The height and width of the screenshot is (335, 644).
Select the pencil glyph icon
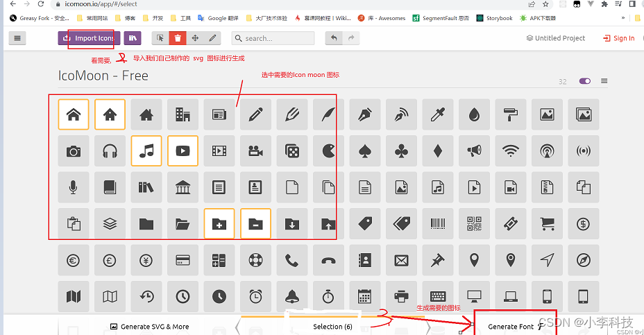[x=255, y=114]
